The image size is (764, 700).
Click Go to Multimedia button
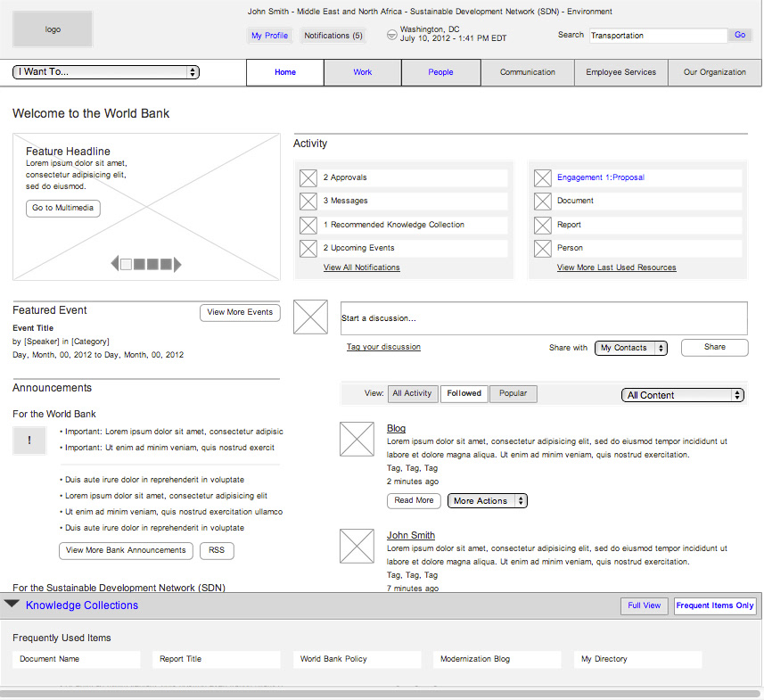click(63, 208)
